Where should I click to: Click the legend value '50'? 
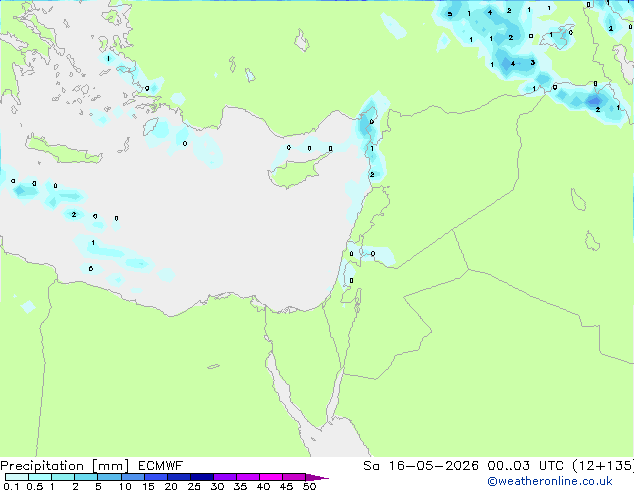(x=309, y=486)
